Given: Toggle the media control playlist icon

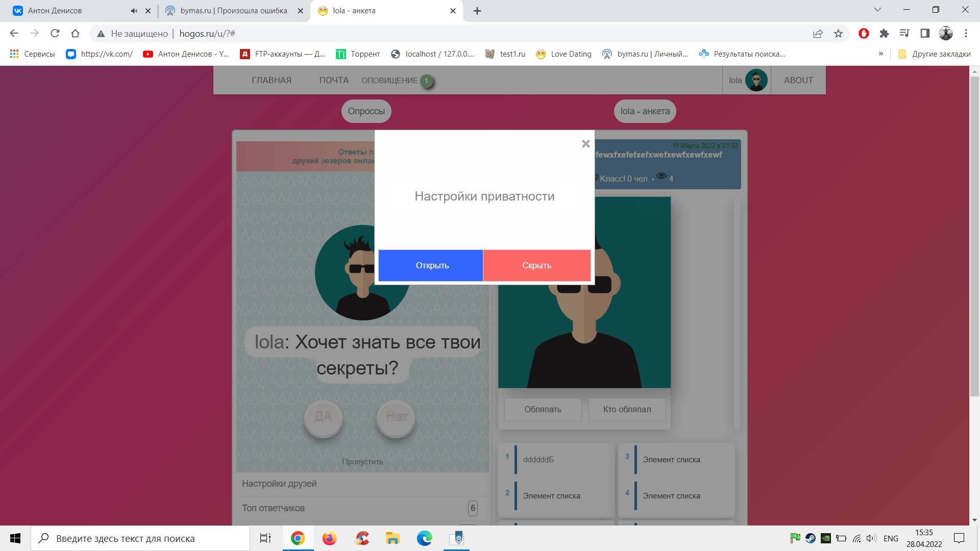Looking at the screenshot, I should tap(904, 34).
